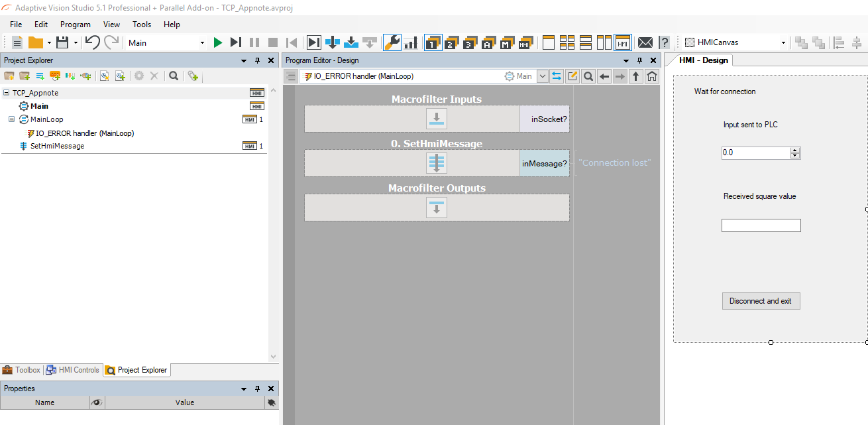Select SetHmiMessage in Project Explorer
This screenshot has width=868, height=425.
[x=57, y=146]
